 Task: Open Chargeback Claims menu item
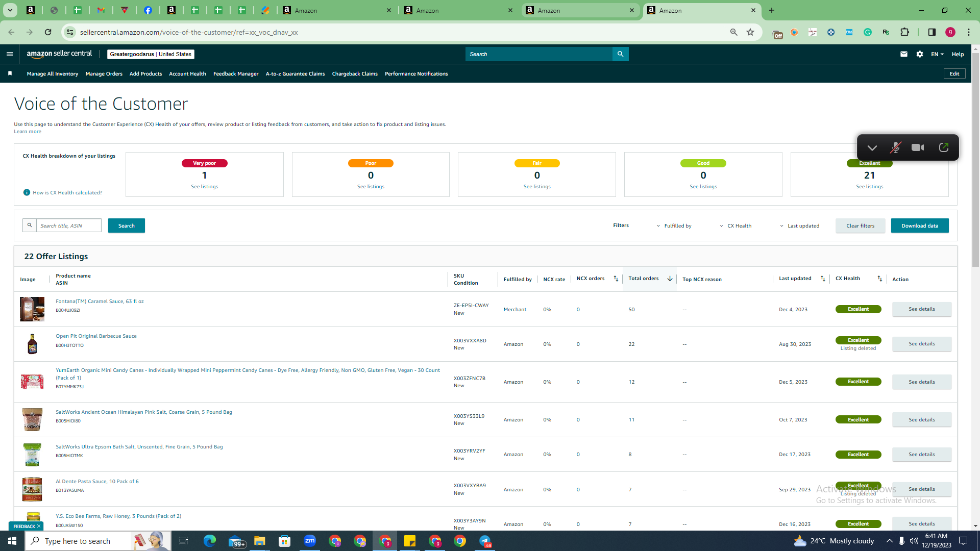pyautogui.click(x=355, y=74)
